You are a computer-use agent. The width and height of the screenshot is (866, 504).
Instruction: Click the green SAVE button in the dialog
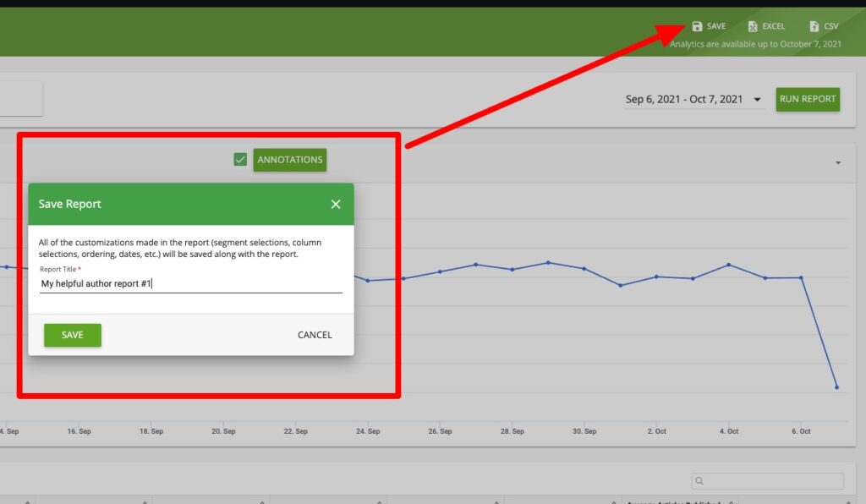73,335
